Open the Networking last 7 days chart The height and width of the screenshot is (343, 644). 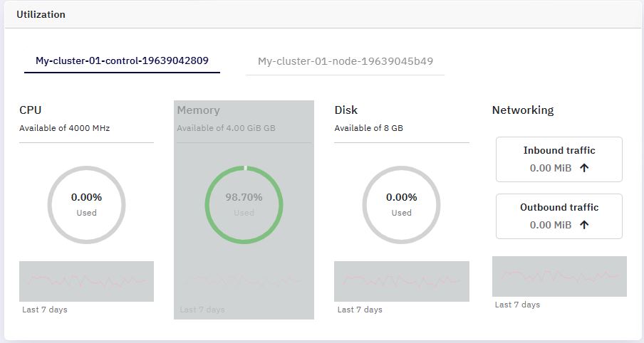(559, 277)
